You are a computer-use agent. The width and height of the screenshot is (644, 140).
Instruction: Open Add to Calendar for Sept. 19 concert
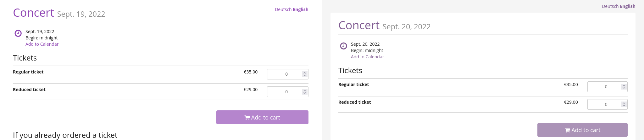(42, 44)
